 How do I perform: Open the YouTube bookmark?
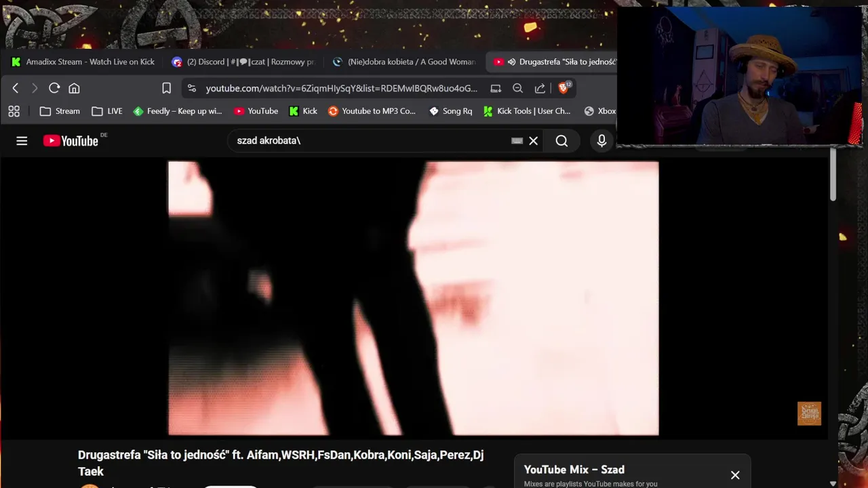256,111
